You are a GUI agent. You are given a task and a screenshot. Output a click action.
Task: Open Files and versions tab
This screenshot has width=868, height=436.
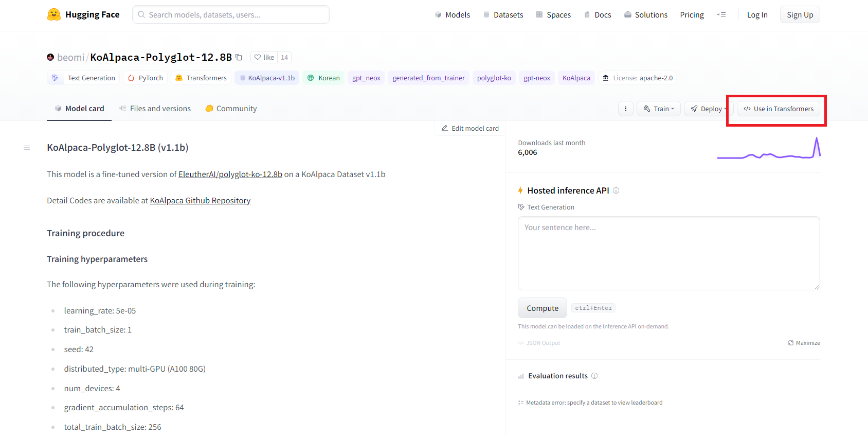(x=155, y=109)
